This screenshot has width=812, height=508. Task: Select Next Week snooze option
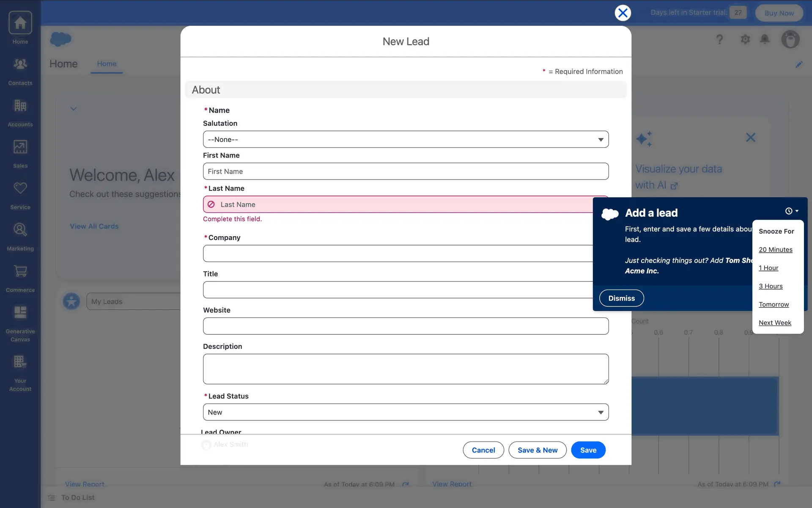click(x=774, y=323)
